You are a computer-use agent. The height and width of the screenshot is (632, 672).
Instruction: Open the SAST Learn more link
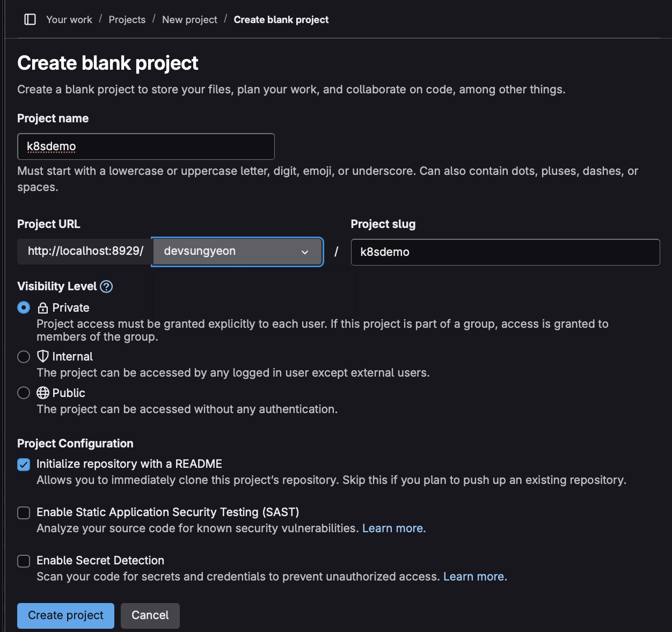coord(394,528)
